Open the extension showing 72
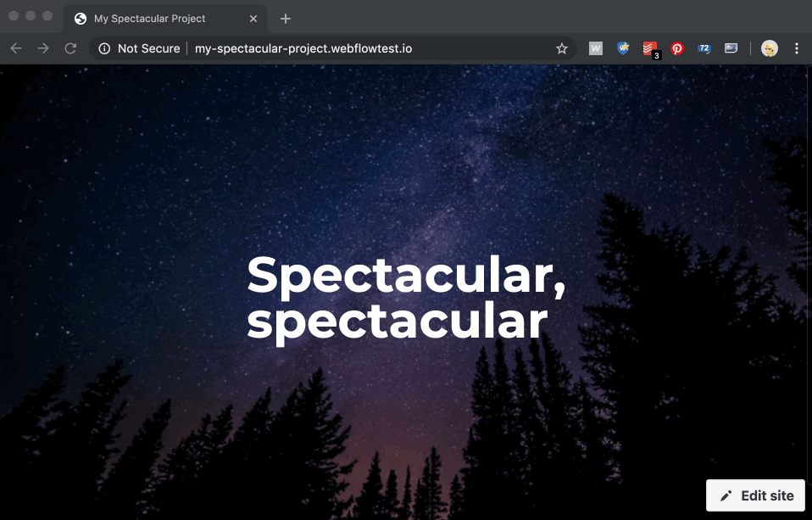 (x=704, y=48)
